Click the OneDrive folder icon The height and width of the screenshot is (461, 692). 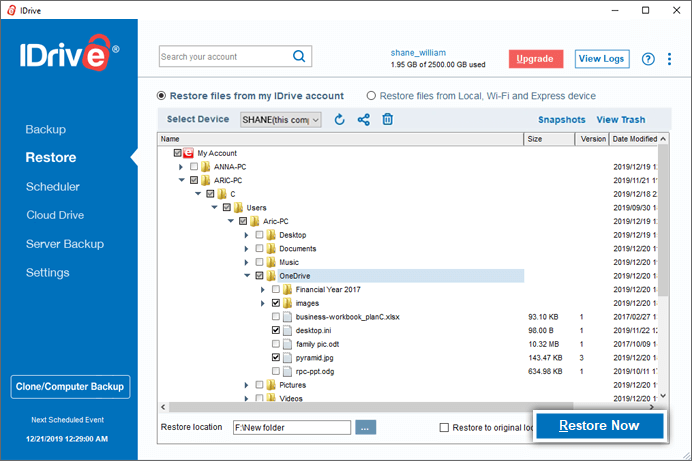click(x=271, y=276)
